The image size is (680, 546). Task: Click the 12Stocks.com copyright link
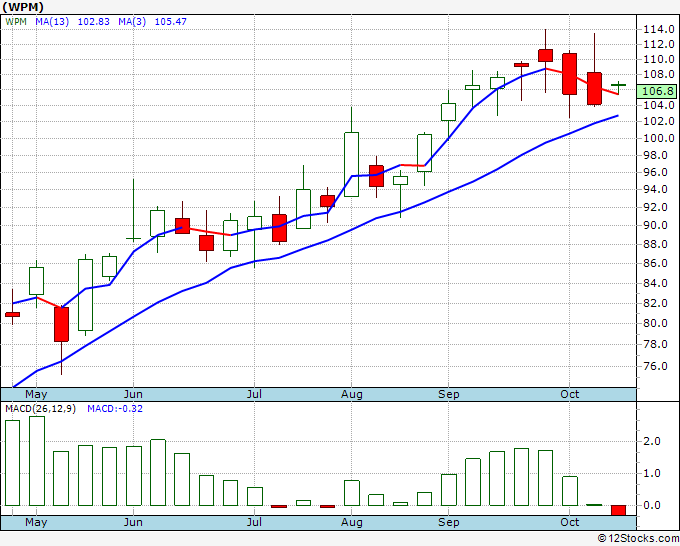pos(638,538)
